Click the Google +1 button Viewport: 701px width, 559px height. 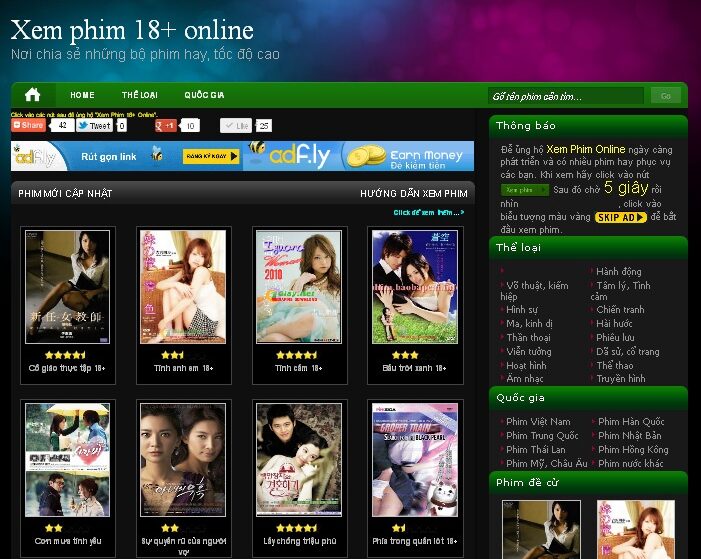tap(165, 126)
